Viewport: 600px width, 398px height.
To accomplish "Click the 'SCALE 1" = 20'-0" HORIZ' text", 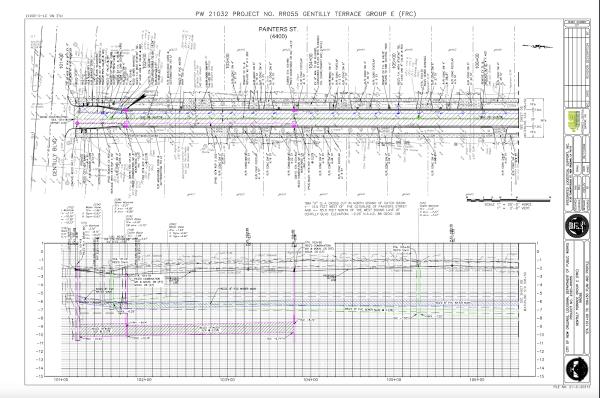I will (x=508, y=205).
